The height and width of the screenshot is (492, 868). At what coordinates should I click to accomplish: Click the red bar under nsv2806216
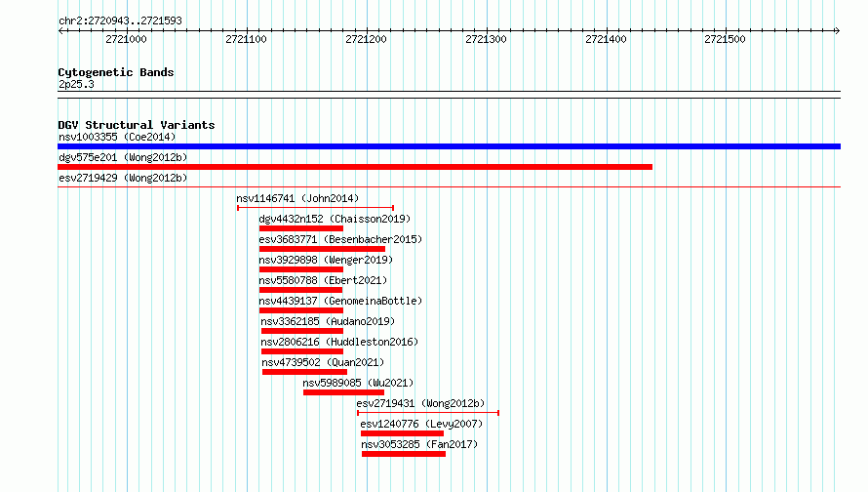click(302, 351)
